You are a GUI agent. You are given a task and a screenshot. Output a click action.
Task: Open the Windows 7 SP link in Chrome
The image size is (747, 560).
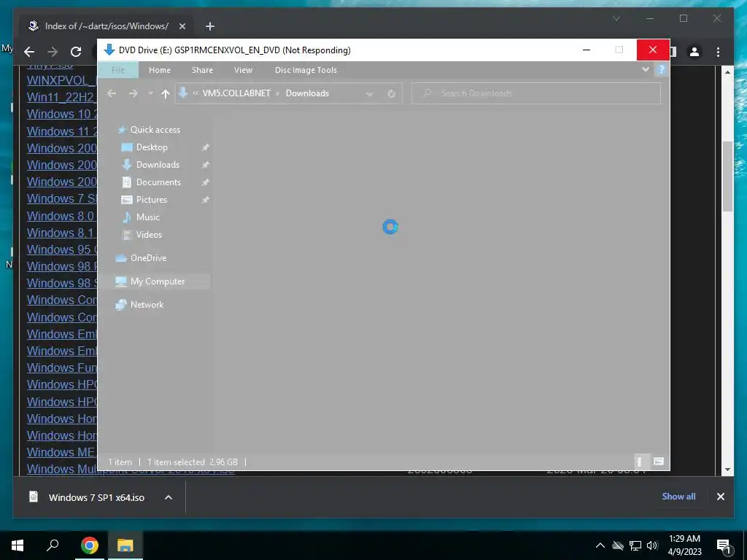click(x=62, y=198)
